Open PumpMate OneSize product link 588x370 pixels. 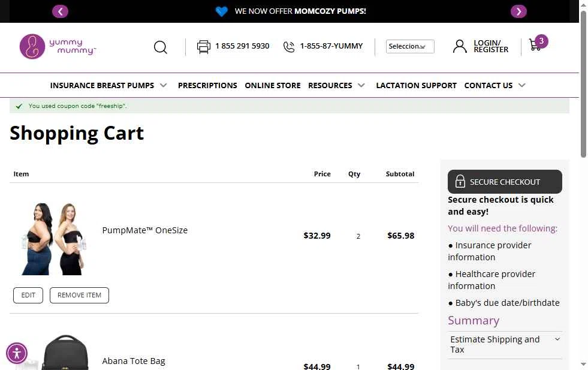pos(144,230)
